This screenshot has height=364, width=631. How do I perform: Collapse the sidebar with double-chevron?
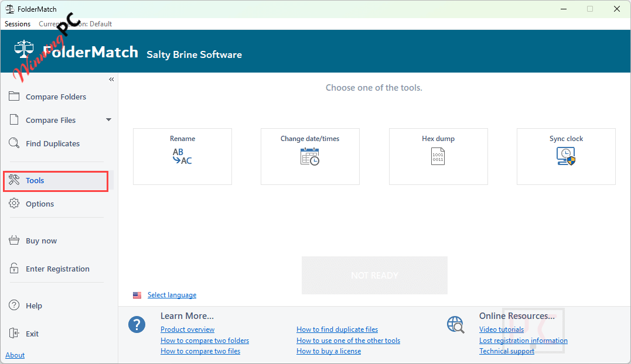tap(111, 80)
